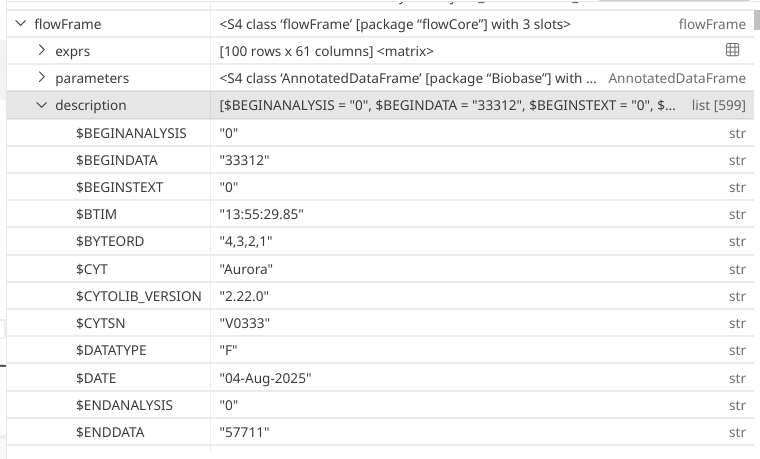Select the $BEGINDATA entry

116,160
